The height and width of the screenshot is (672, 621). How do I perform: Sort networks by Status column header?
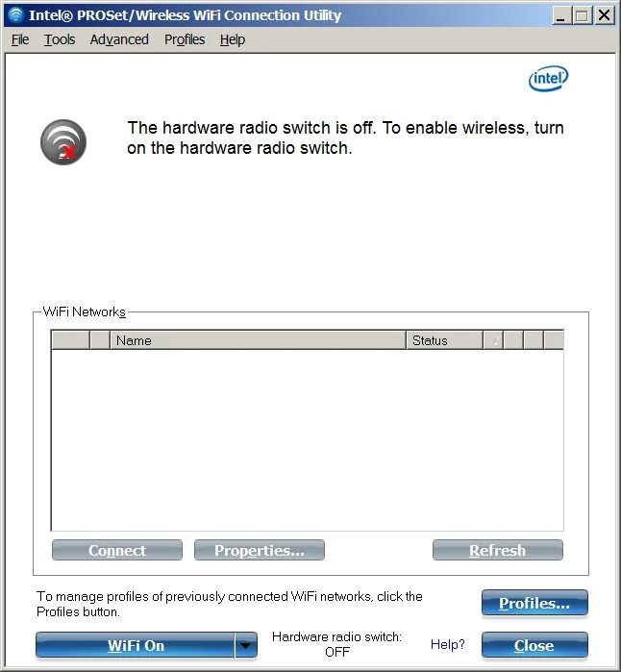(x=444, y=340)
